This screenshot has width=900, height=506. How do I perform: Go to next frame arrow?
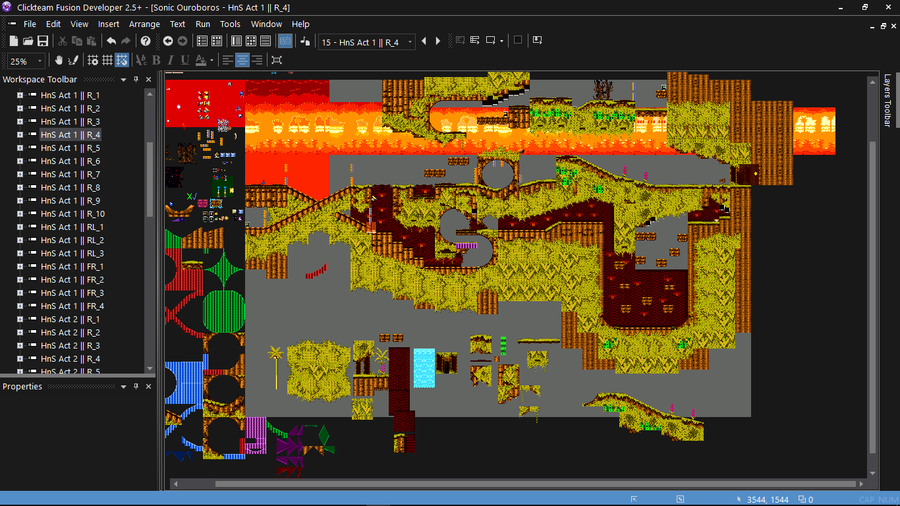[x=438, y=41]
